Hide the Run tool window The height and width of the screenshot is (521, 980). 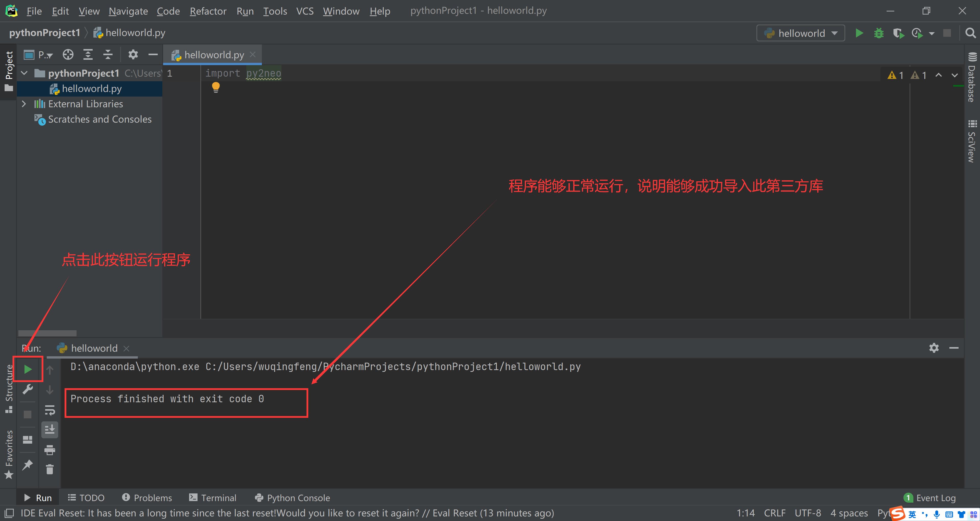pos(953,348)
